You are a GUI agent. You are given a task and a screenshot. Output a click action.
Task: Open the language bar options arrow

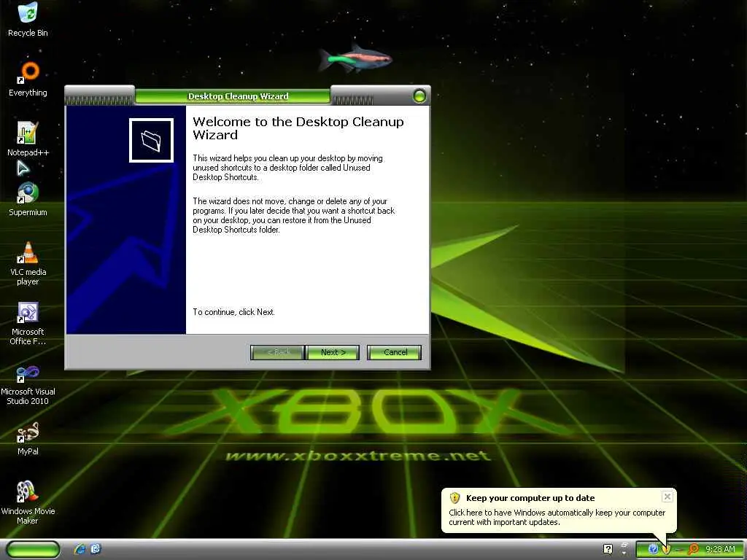coord(624,553)
